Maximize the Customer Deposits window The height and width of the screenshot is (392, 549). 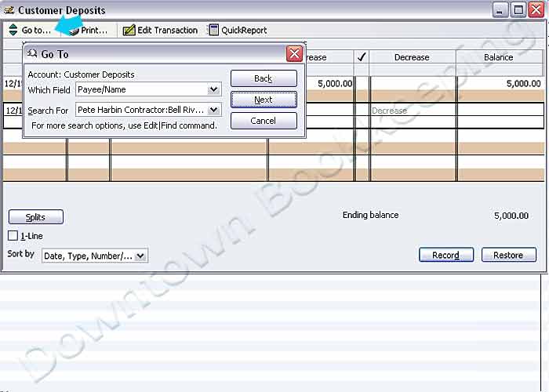point(518,9)
